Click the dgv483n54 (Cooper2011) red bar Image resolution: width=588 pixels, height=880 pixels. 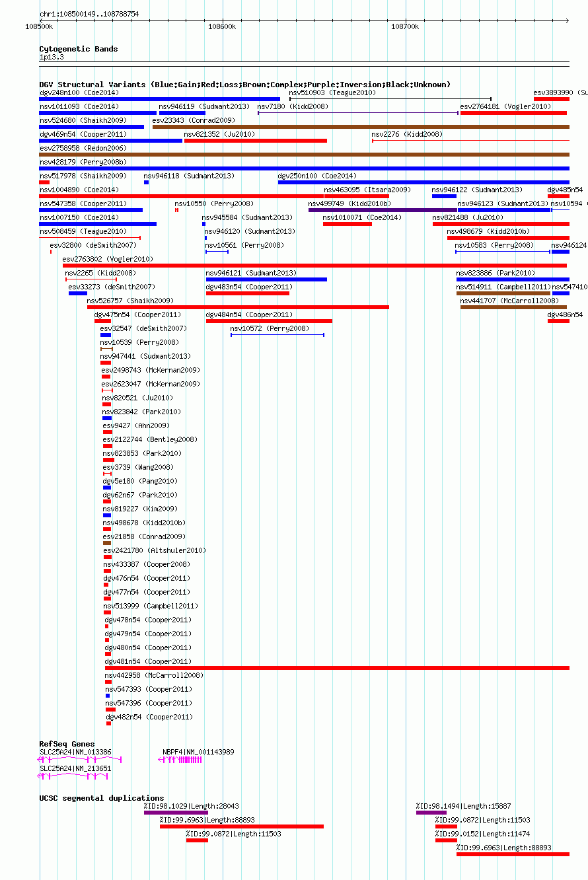point(248,293)
